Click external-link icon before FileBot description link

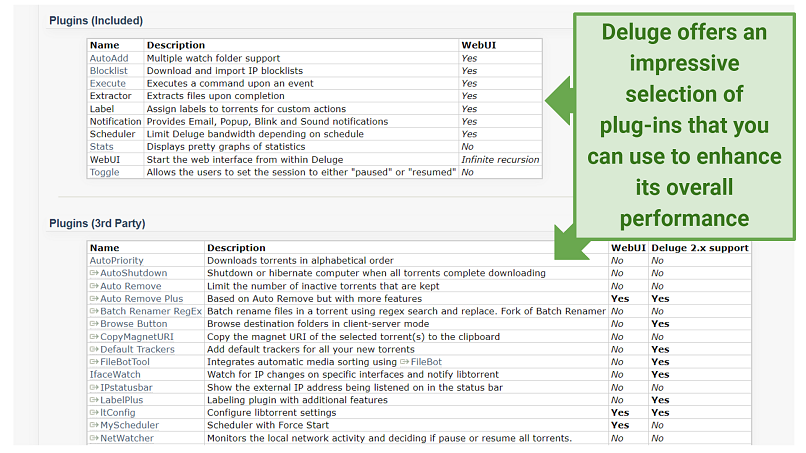click(405, 362)
